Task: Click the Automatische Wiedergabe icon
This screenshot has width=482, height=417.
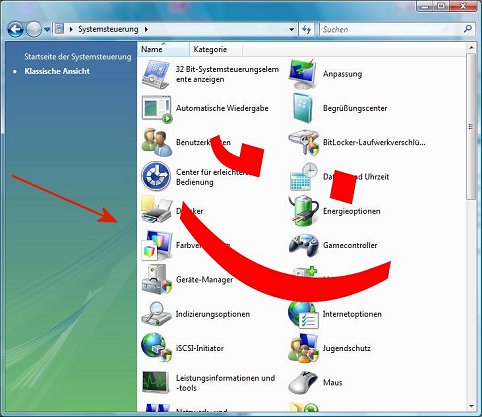Action: (157, 109)
